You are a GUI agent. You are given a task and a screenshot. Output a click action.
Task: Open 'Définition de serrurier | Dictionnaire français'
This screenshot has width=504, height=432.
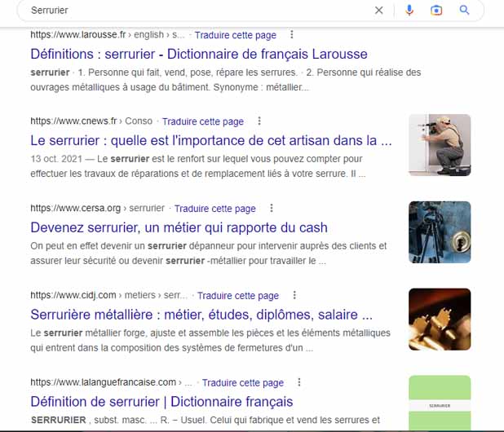click(x=161, y=402)
